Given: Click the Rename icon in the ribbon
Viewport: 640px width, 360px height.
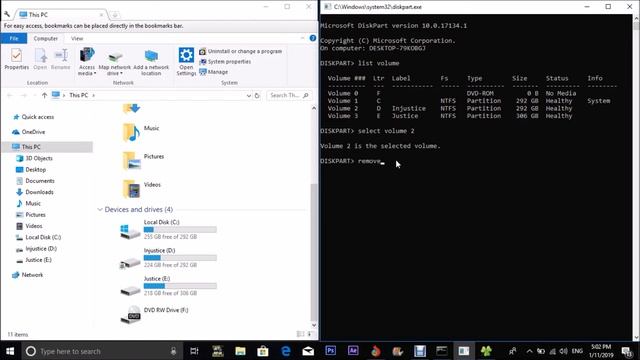Looking at the screenshot, I should 61,59.
